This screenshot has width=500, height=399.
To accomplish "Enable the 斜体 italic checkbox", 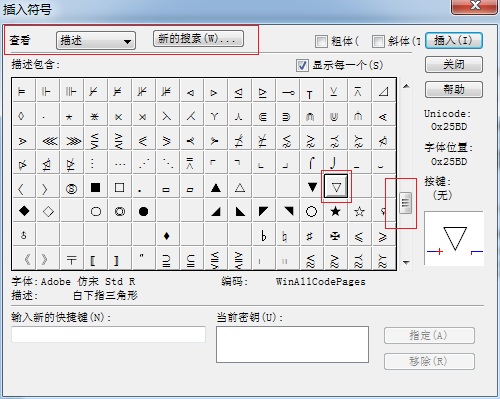I will pyautogui.click(x=378, y=41).
